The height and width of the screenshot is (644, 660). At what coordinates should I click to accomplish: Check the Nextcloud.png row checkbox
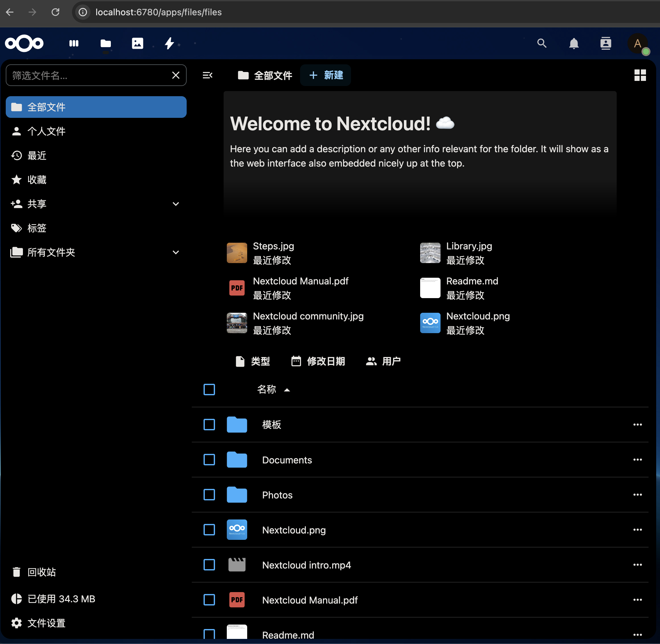[209, 530]
